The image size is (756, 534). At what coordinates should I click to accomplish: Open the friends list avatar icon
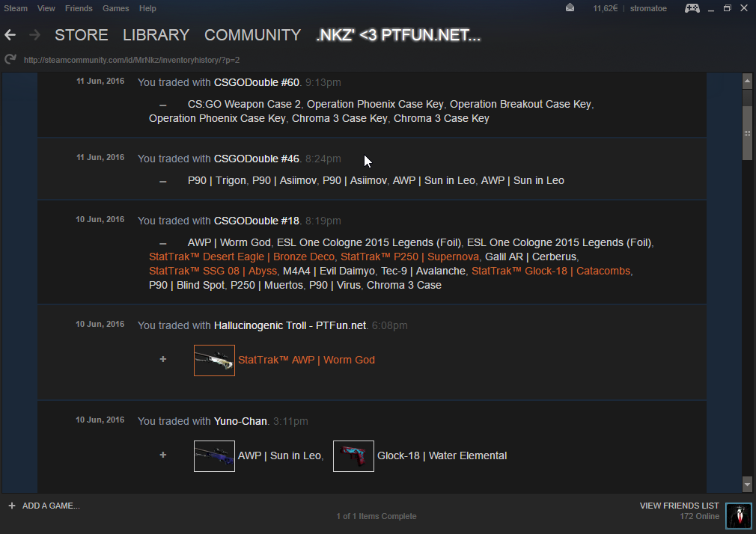pyautogui.click(x=738, y=515)
